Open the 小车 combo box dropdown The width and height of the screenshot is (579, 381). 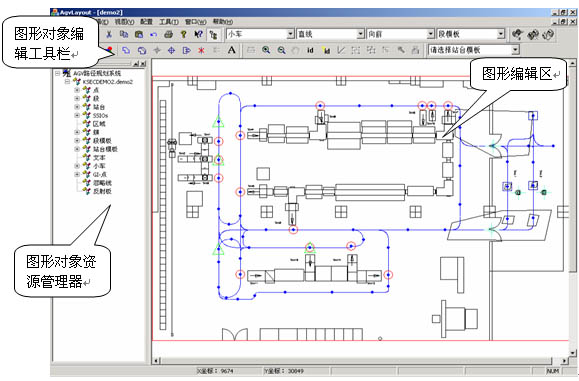(x=291, y=34)
